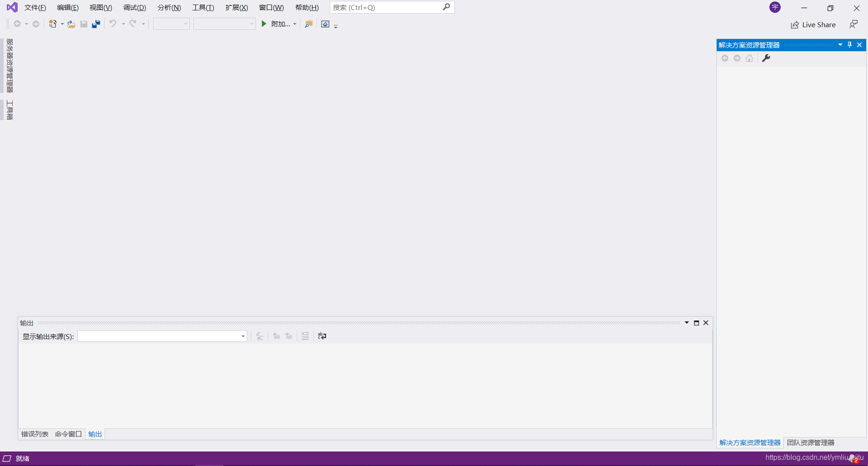Viewport: 868px width, 466px height.
Task: Open the 帮助(H) menu
Action: point(307,8)
